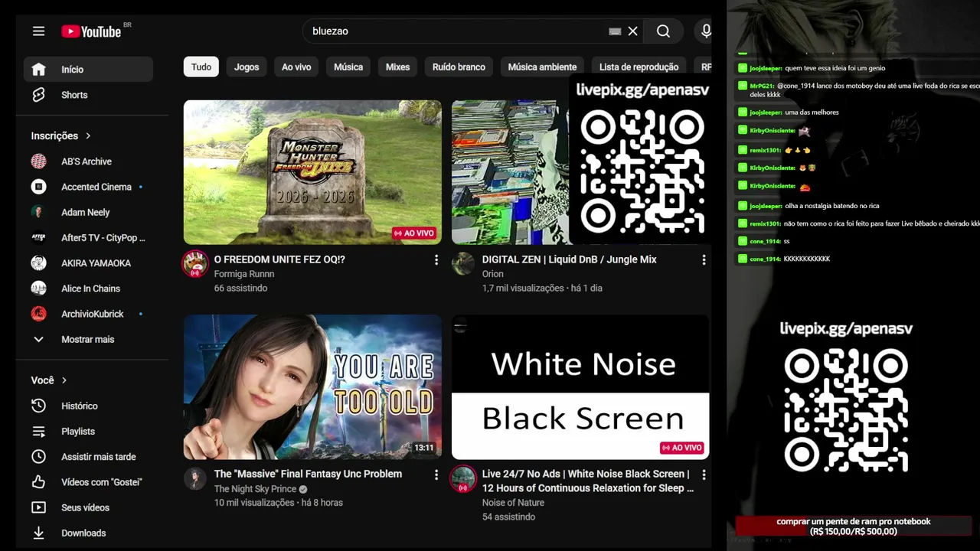Go to Início in the sidebar
980x551 pixels.
pos(88,70)
